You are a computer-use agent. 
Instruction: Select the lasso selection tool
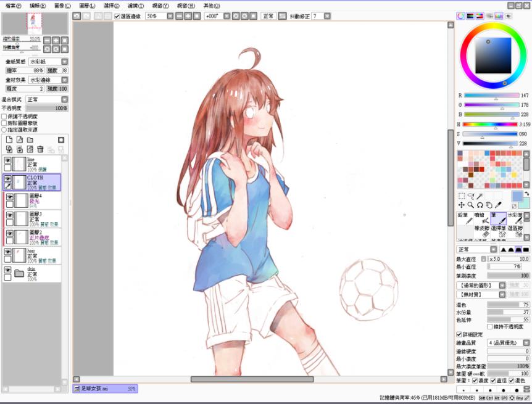point(470,196)
